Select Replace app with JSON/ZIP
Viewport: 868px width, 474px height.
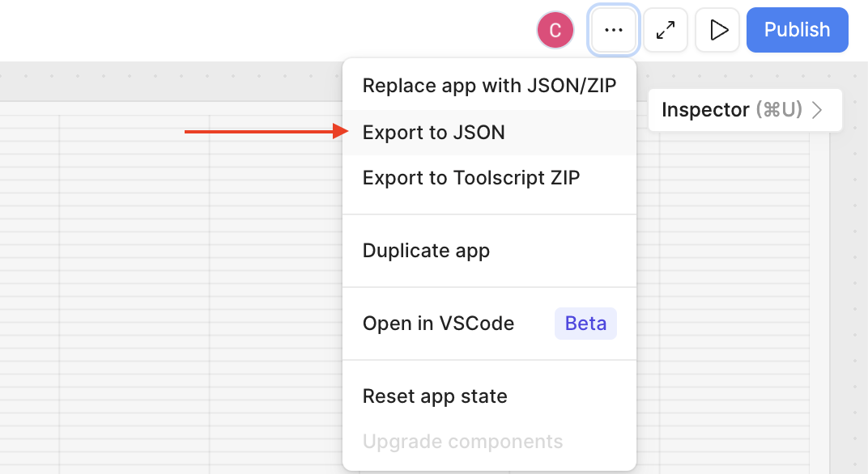pyautogui.click(x=489, y=86)
